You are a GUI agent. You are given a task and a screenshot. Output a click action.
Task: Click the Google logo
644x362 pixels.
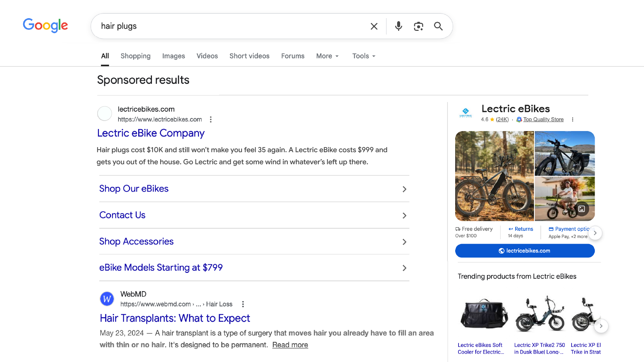tap(45, 26)
